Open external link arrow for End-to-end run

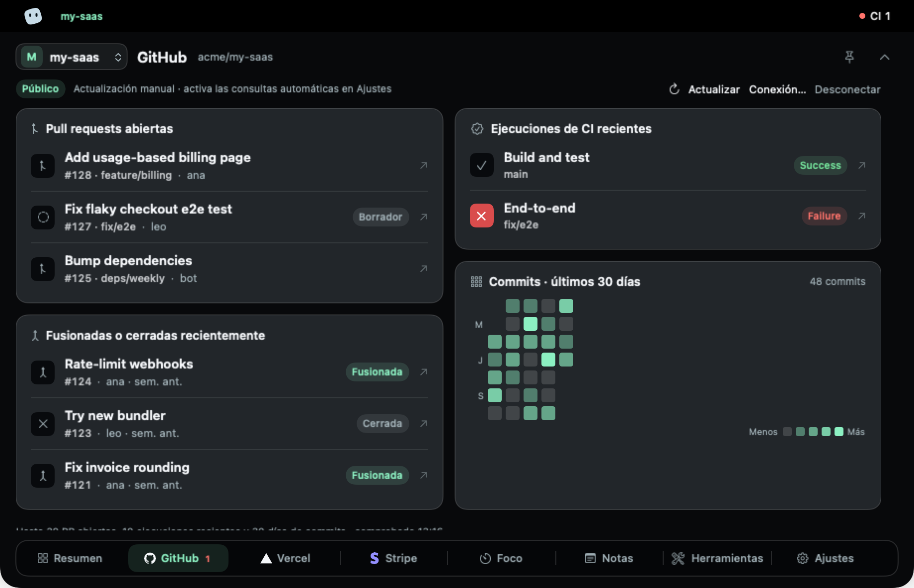(862, 216)
